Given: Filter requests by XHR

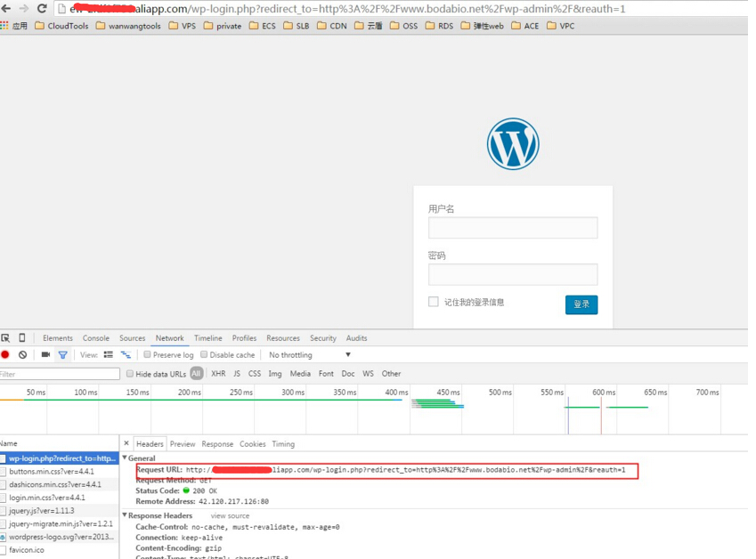Looking at the screenshot, I should [218, 374].
